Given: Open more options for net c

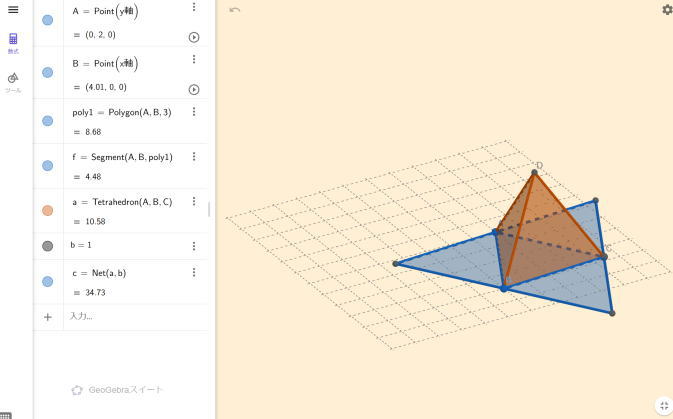Looking at the screenshot, I should (194, 273).
